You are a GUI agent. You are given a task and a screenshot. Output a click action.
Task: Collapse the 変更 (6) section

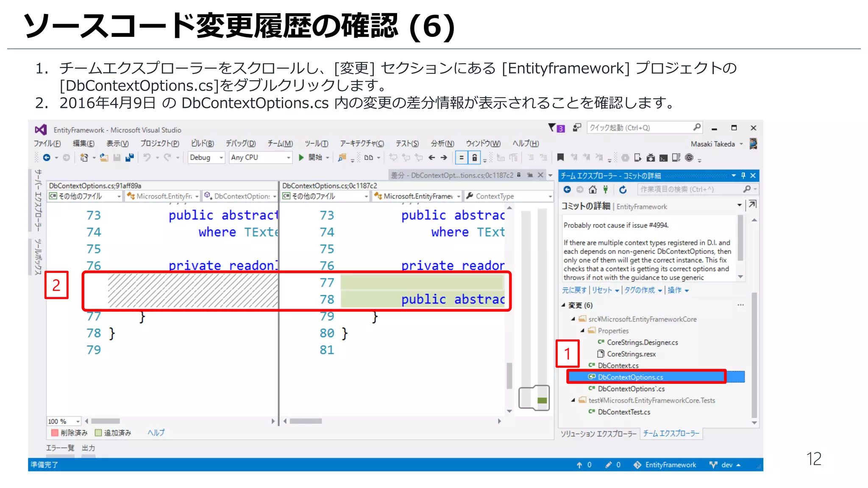[563, 305]
